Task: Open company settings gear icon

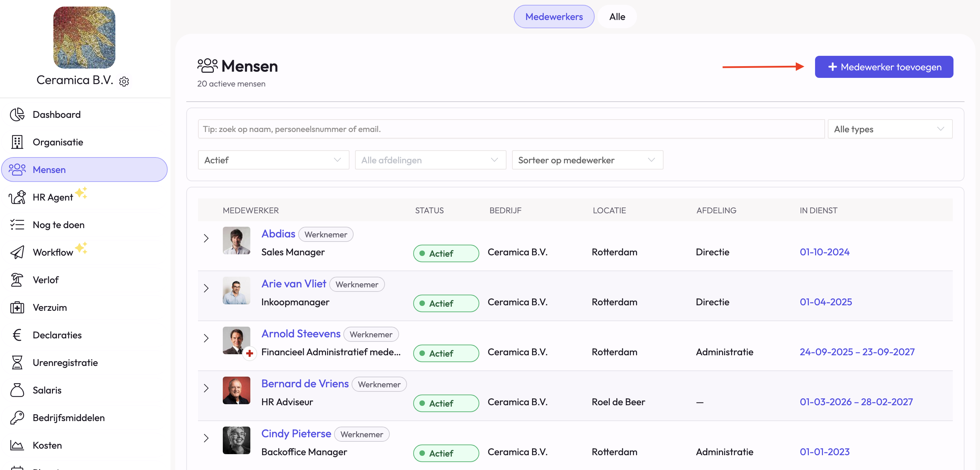Action: coord(124,81)
